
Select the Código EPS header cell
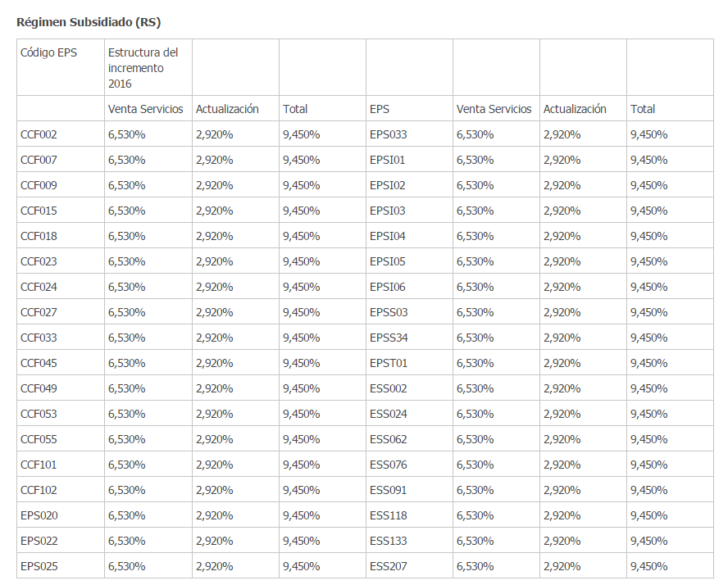tap(48, 53)
